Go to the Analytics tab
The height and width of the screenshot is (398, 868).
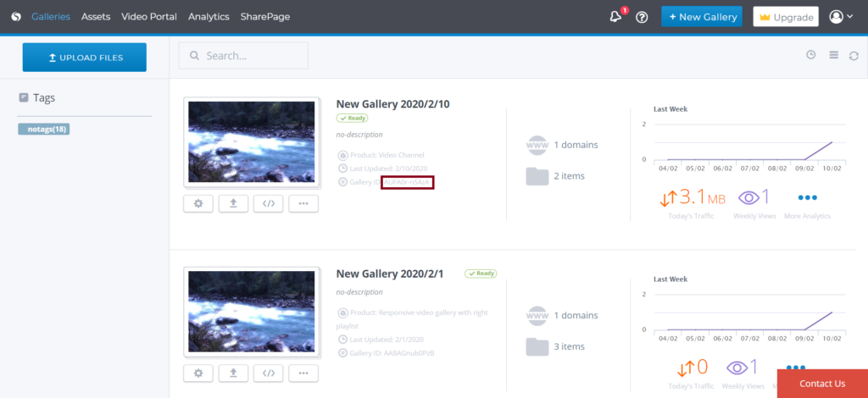pyautogui.click(x=209, y=17)
